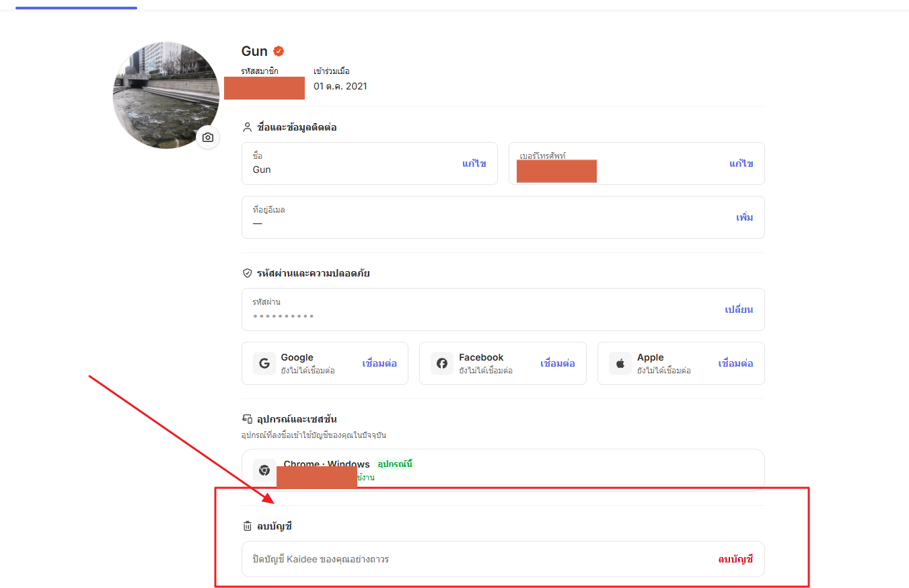Add an email address with เพิ่ม
Viewport: 909px width, 588px height.
(x=745, y=217)
